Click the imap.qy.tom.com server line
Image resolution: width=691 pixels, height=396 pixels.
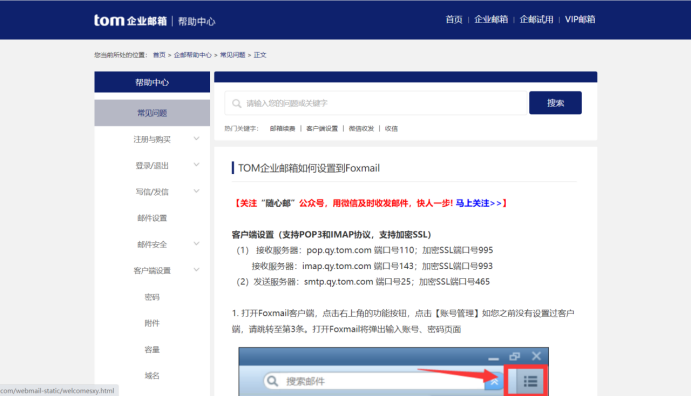click(372, 266)
